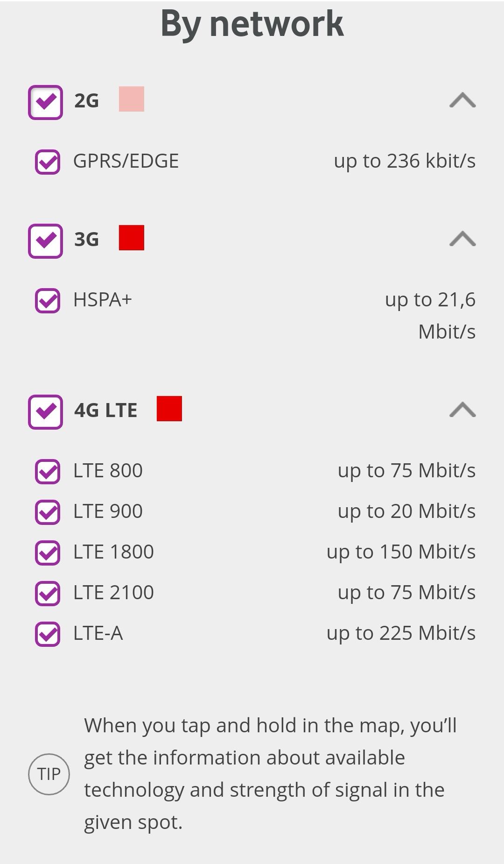Collapse the 3G section chevron

tap(462, 239)
